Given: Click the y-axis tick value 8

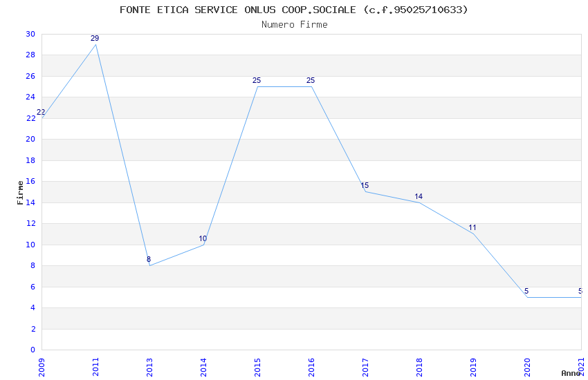Looking at the screenshot, I should 33,266.
